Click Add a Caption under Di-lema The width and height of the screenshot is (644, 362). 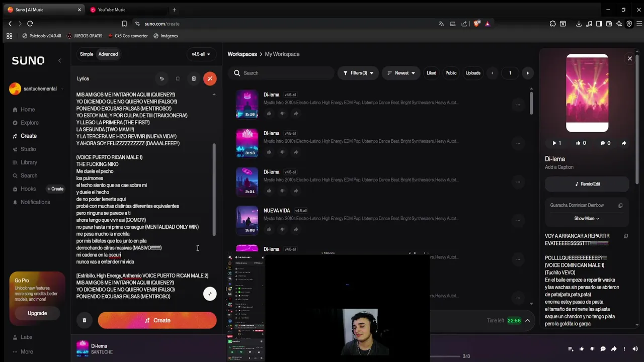559,167
